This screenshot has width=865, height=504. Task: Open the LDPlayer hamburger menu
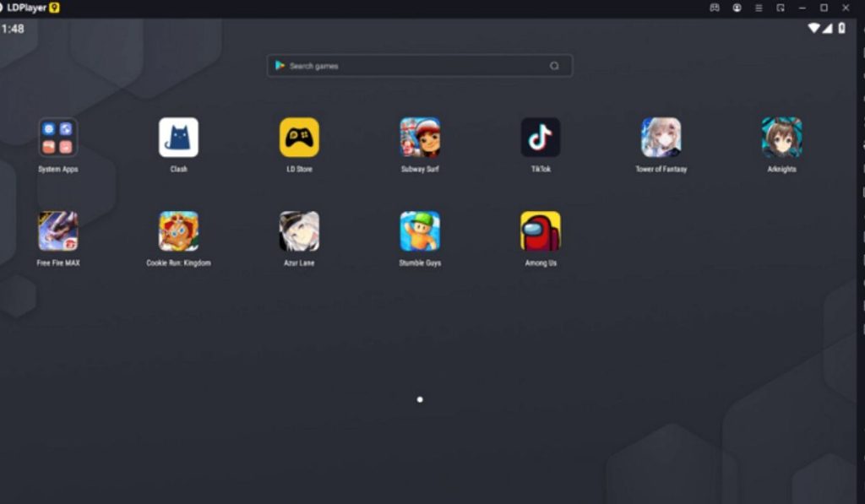(x=759, y=8)
